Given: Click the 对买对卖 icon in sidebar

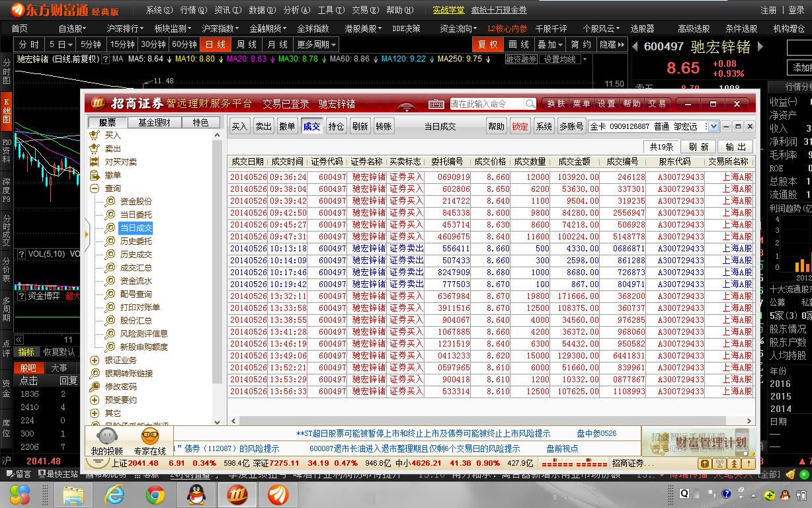Looking at the screenshot, I should tap(94, 161).
